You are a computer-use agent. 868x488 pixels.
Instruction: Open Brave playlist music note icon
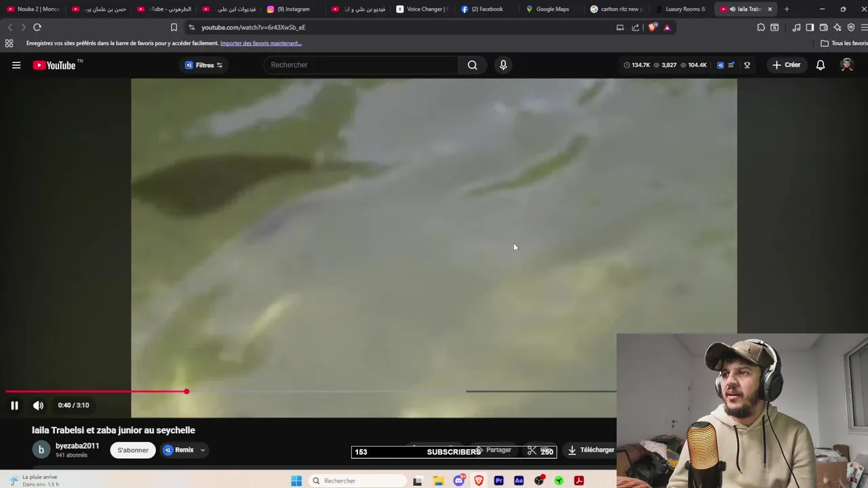tap(797, 27)
